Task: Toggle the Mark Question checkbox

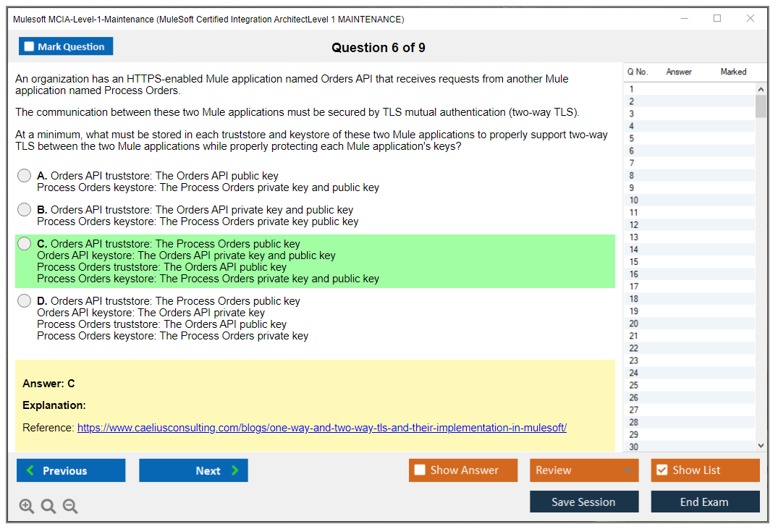Action: pos(30,47)
